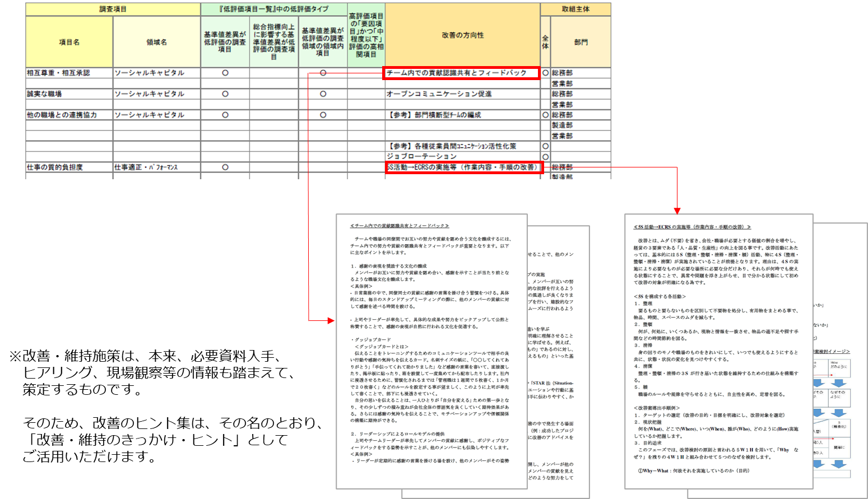Click the 他の職場との連携協力 item cell
The image size is (868, 499).
(69, 115)
